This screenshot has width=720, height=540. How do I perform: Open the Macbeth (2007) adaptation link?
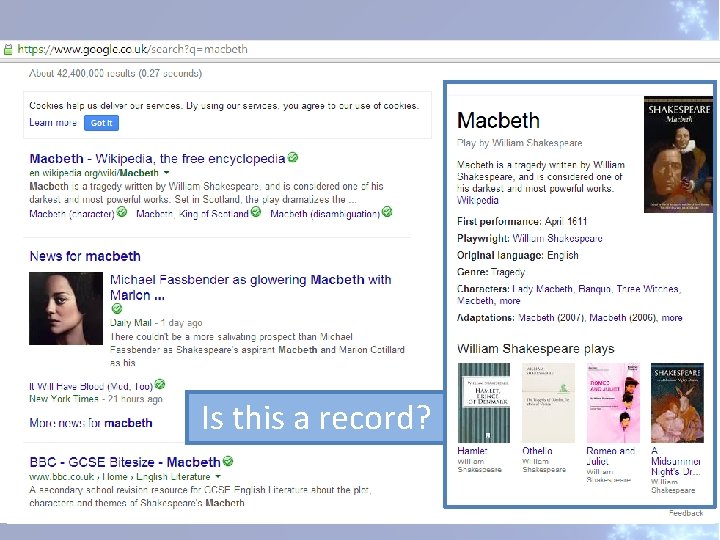(551, 318)
